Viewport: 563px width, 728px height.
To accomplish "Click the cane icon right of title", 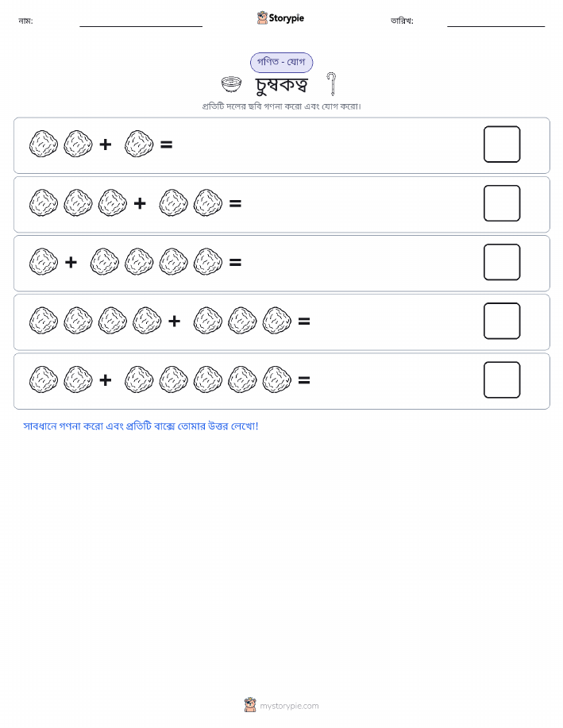I will 331,84.
